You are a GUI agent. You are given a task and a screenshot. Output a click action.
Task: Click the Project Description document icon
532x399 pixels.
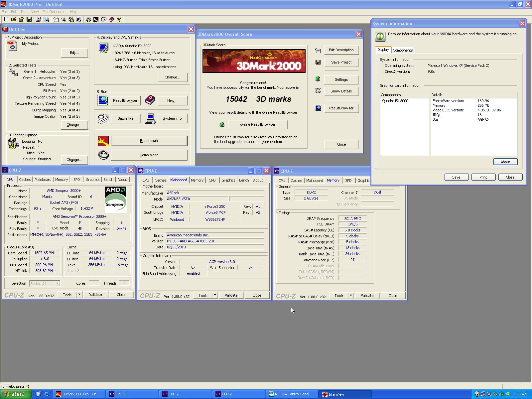click(12, 46)
